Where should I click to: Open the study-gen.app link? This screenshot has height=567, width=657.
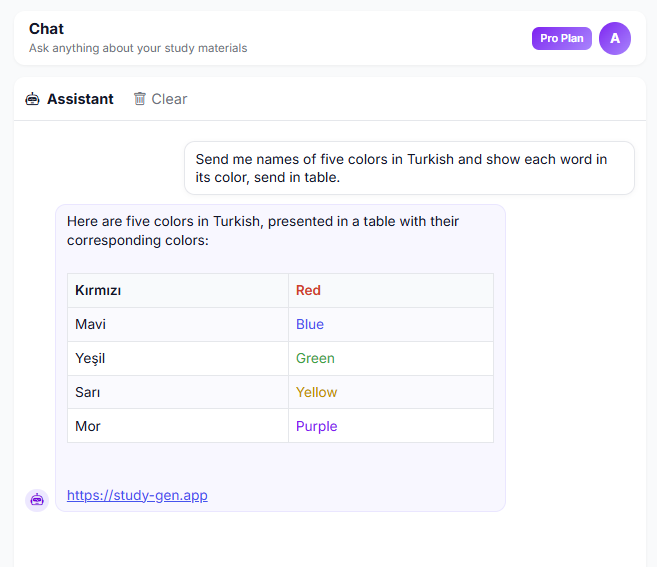[x=137, y=495]
